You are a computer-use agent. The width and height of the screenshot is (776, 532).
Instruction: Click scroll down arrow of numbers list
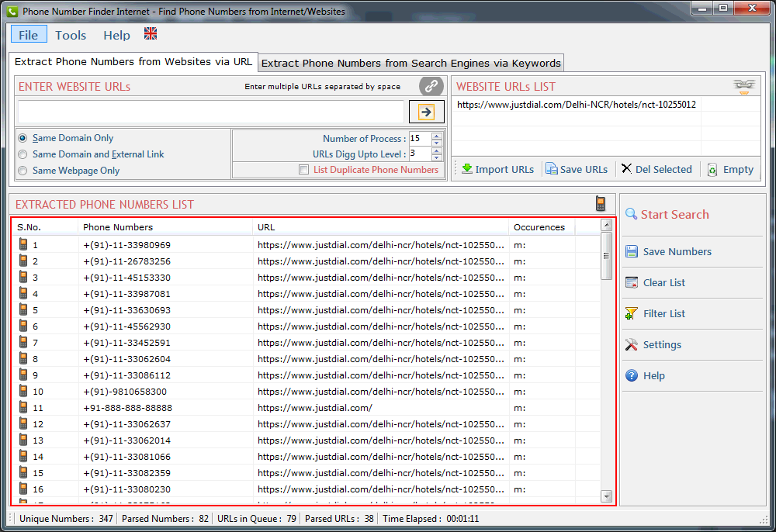(x=606, y=496)
